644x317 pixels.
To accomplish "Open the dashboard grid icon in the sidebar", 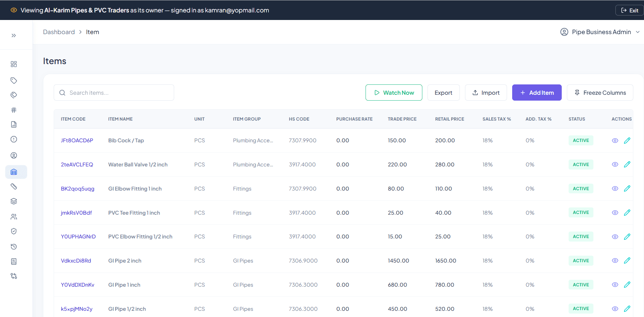I will tap(14, 64).
